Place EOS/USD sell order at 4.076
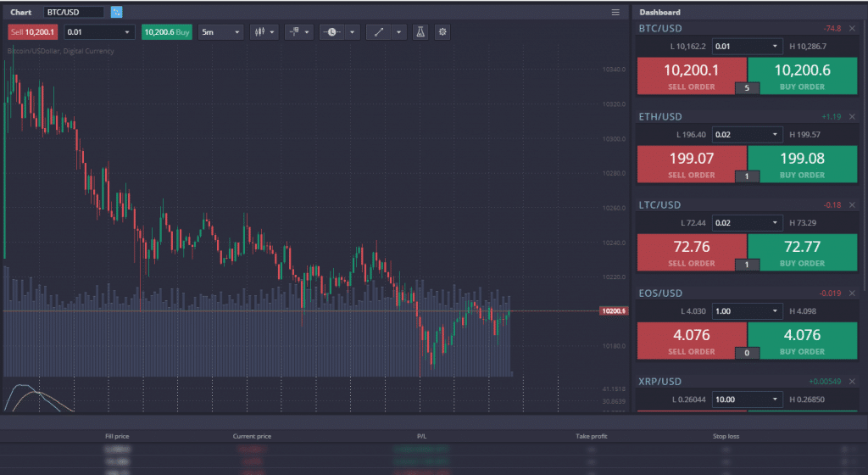The width and height of the screenshot is (868, 475). [692, 341]
